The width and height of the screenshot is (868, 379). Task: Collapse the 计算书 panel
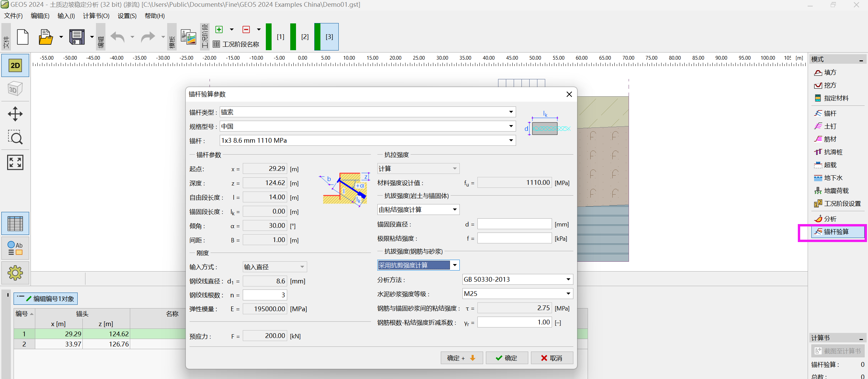coord(861,339)
